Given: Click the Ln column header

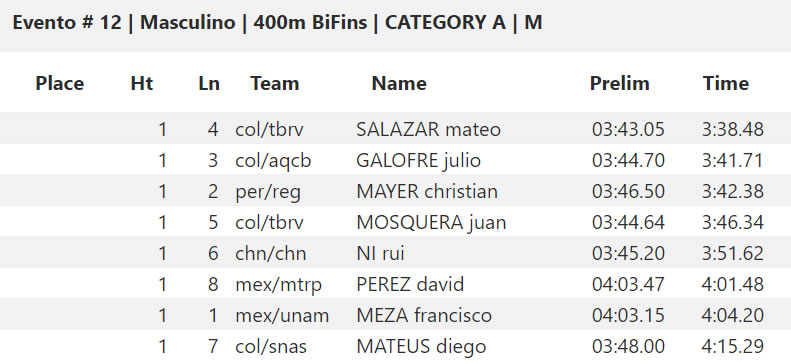Looking at the screenshot, I should 209,83.
